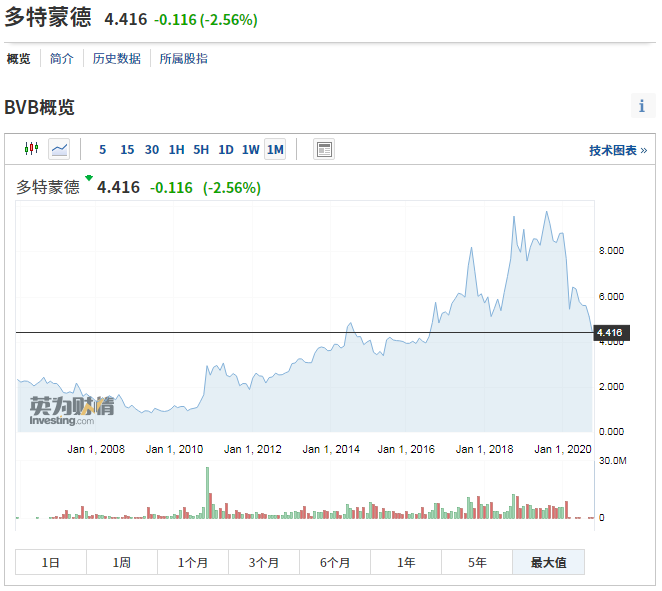Screen dimensions: 662x591
Task: Set chart interval to 1H
Action: coord(176,150)
